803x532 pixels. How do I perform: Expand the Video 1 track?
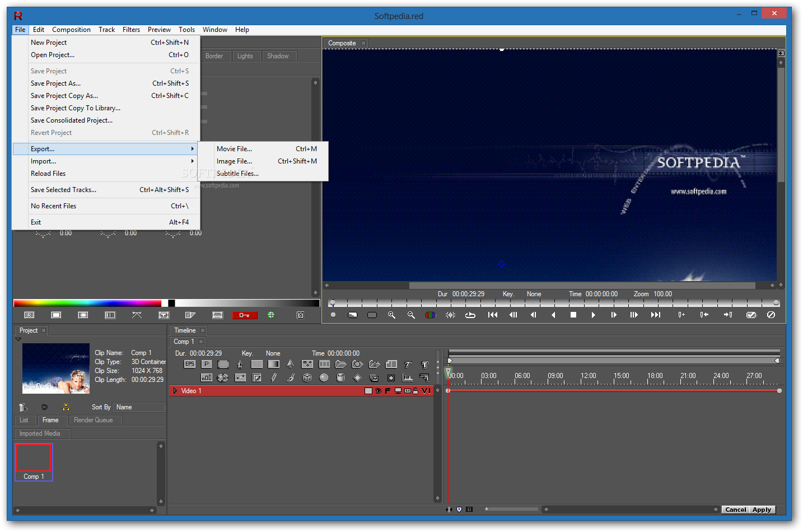175,391
